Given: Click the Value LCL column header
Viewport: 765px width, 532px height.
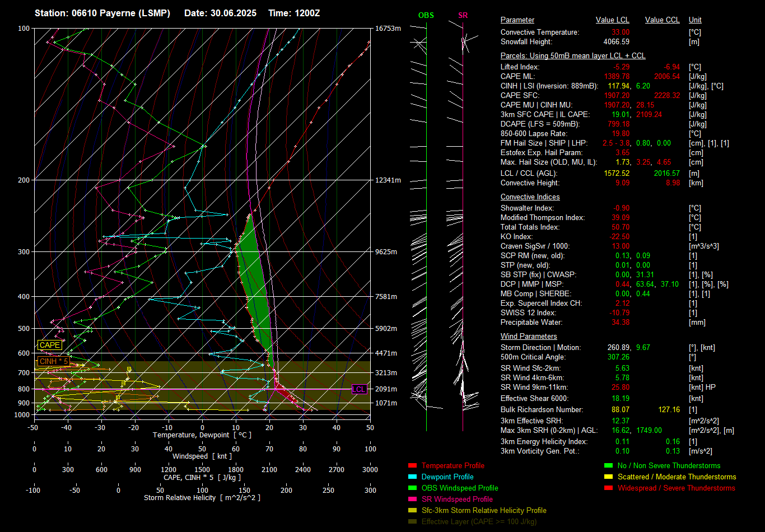Looking at the screenshot, I should click(612, 20).
